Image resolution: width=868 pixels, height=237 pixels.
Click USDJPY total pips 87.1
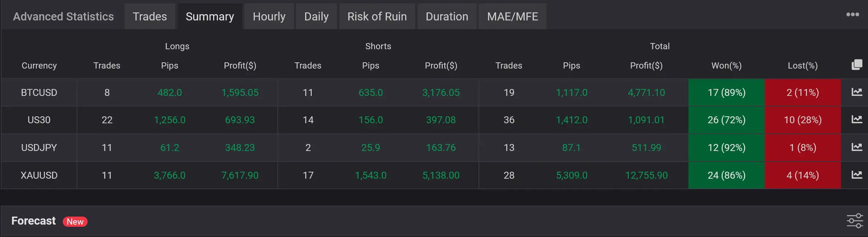(x=571, y=147)
